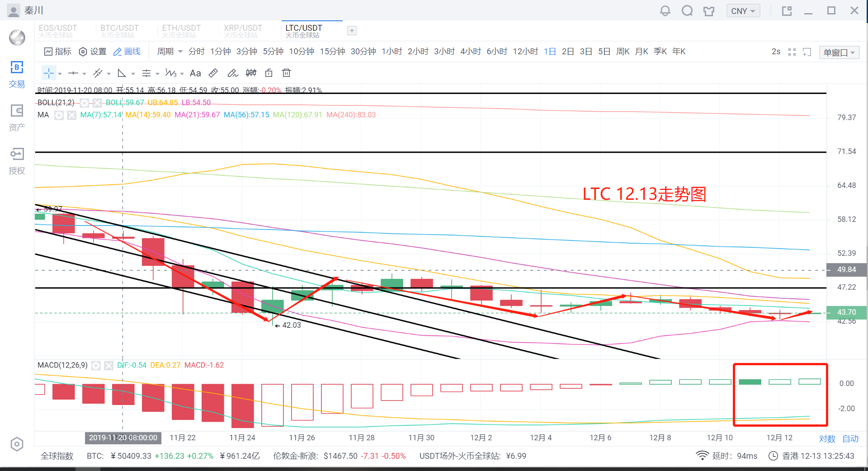
Task: Select the 周K weekly period
Action: (623, 52)
